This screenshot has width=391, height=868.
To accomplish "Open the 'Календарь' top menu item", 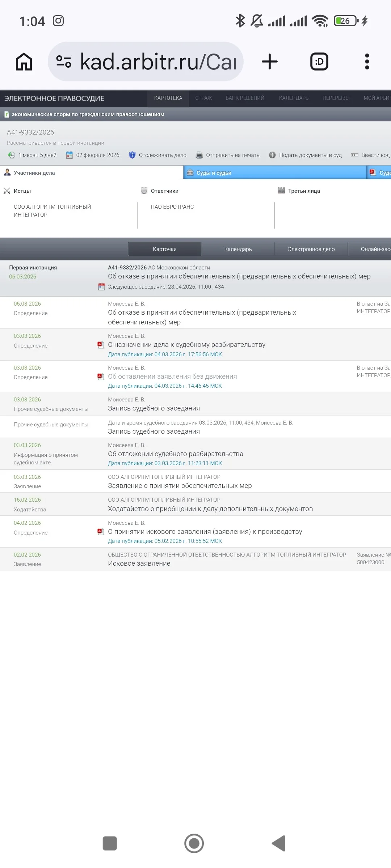I will tap(294, 98).
